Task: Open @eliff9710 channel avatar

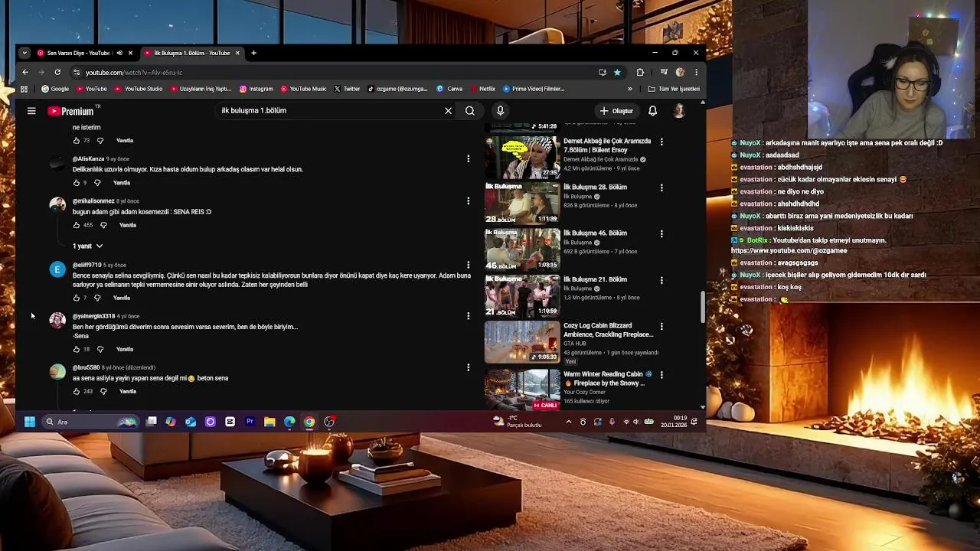Action: click(57, 269)
